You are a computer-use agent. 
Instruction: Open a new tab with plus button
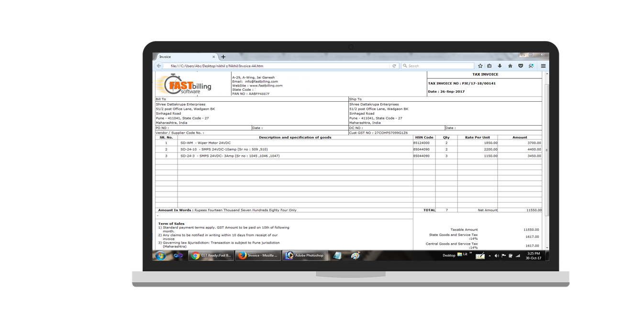[223, 57]
